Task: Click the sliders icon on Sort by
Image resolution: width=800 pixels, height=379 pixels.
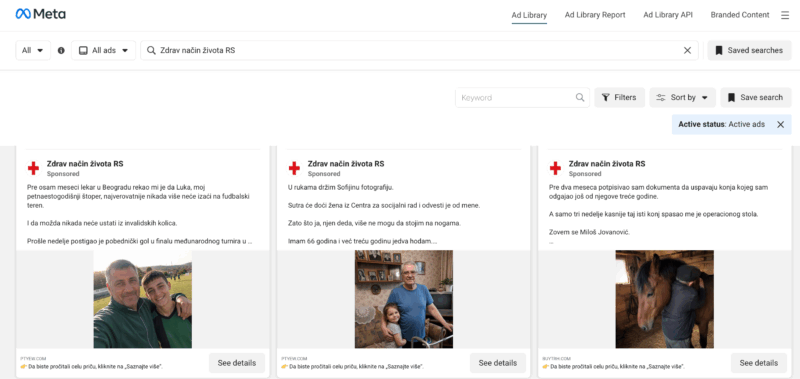Action: pyautogui.click(x=661, y=97)
